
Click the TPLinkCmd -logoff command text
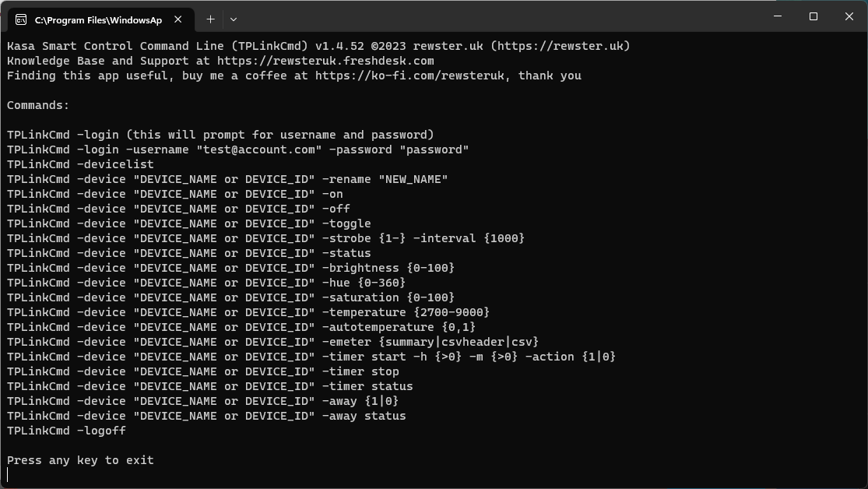pos(66,430)
